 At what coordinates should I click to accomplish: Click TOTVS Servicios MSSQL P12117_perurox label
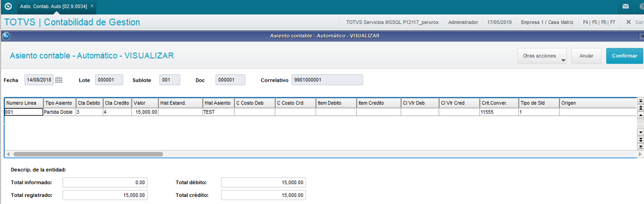392,22
